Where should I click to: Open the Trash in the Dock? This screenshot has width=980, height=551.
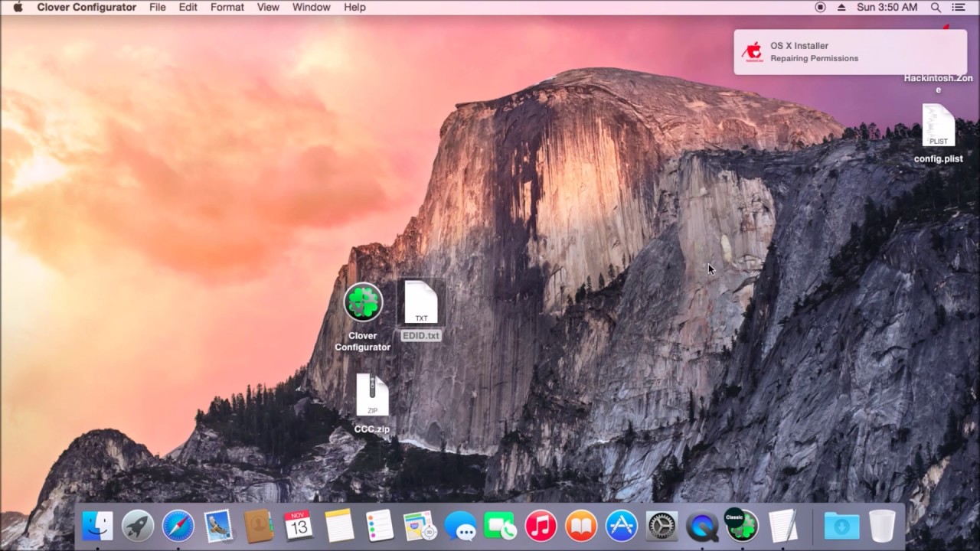point(882,526)
